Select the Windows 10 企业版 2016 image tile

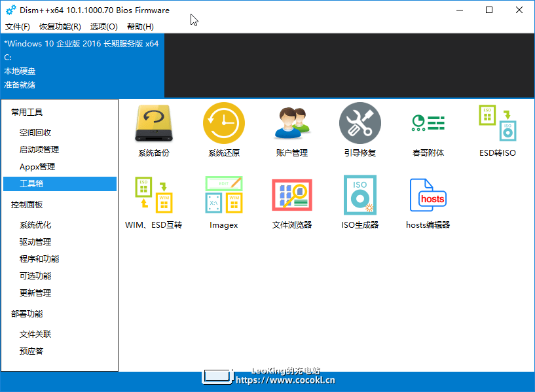pos(83,65)
